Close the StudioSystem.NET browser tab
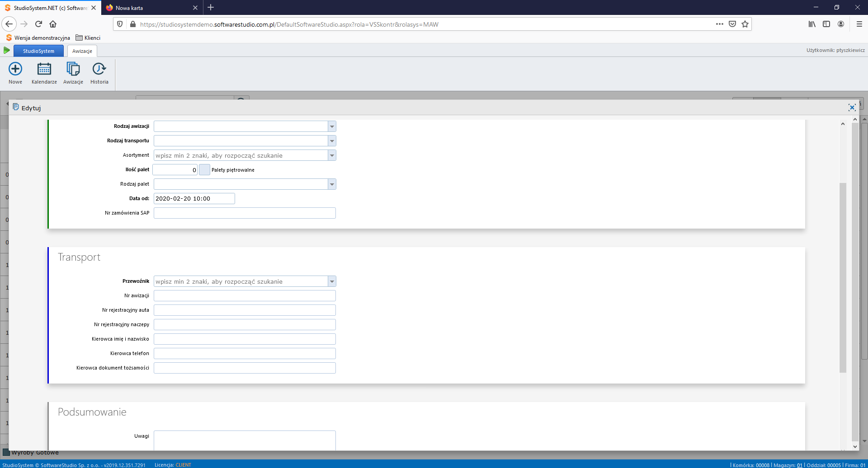Viewport: 868px width, 468px height. 94,8
